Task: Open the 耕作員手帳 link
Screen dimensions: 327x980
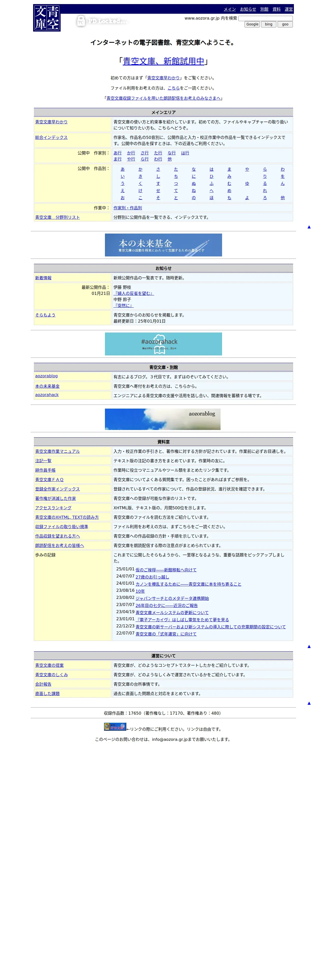Action: (x=45, y=470)
